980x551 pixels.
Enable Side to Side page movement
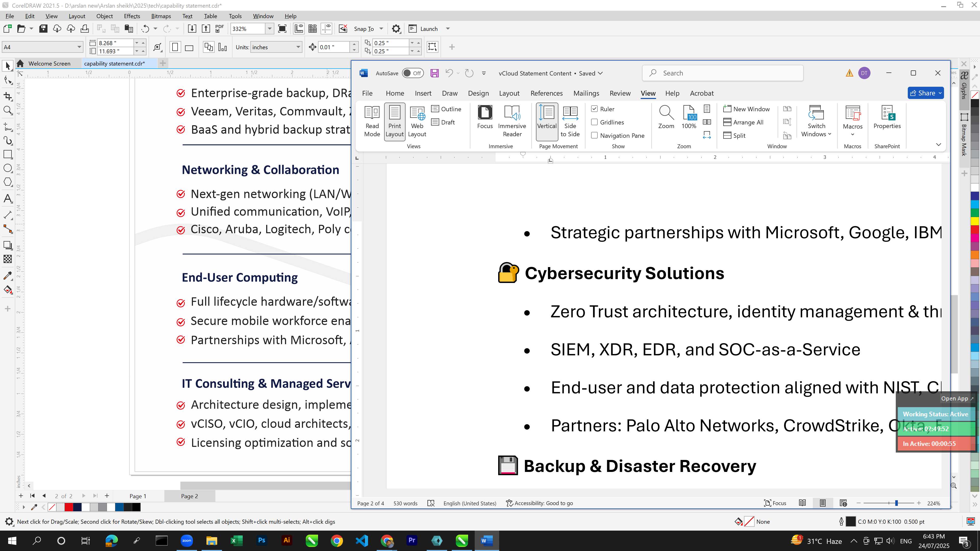pos(570,121)
